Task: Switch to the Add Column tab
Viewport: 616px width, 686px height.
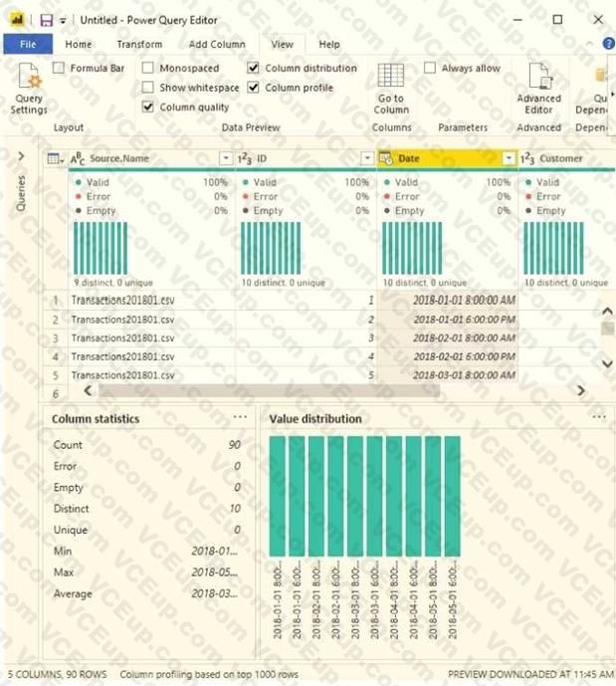Action: [x=217, y=44]
